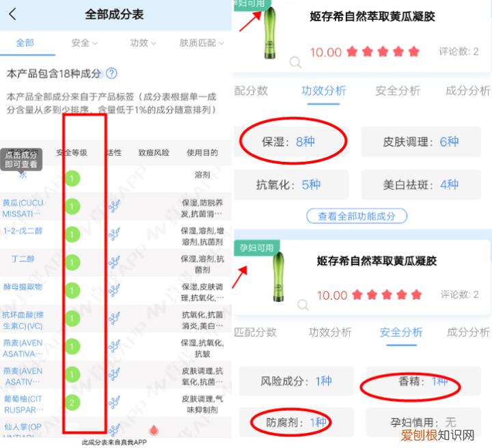Viewport: 492px width, 448px height.
Task: Open the 仙人掌(OP ingredient link
Action: pos(22,430)
